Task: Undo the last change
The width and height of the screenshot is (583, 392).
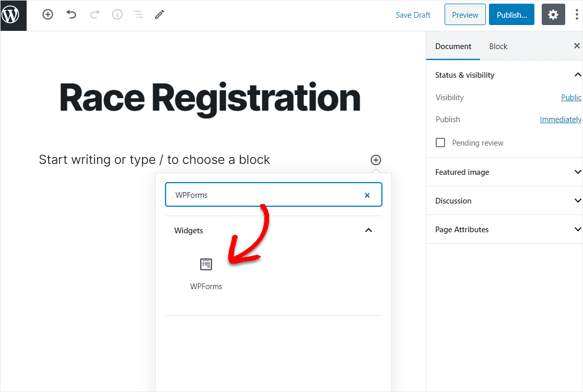Action: click(x=71, y=15)
